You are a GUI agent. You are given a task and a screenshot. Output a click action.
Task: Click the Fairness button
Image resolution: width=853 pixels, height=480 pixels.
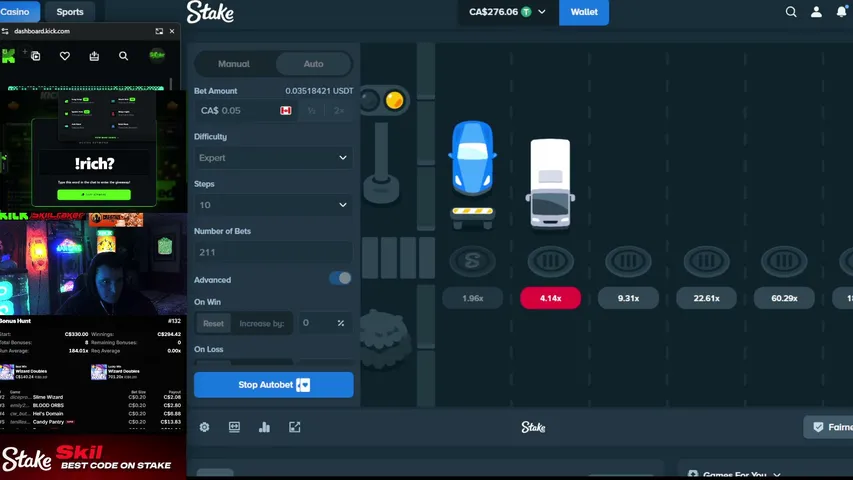(x=829, y=427)
